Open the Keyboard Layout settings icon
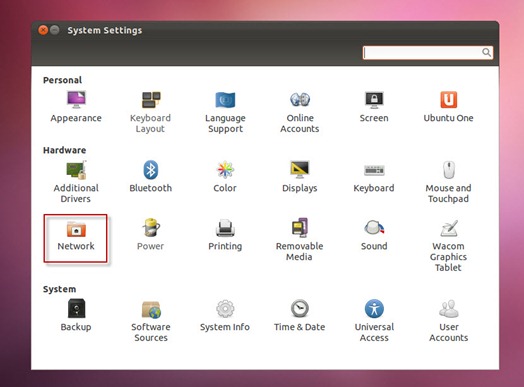The width and height of the screenshot is (524, 387). pos(151,100)
